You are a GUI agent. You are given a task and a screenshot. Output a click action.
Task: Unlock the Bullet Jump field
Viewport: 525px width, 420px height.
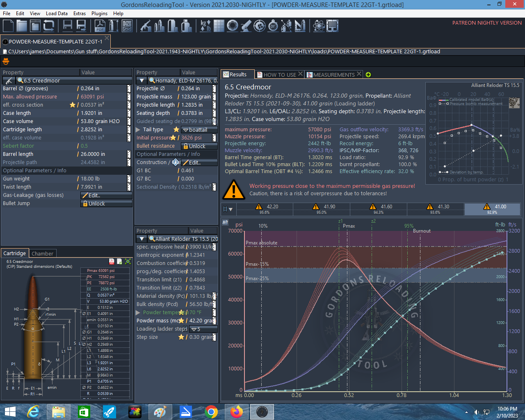(107, 203)
